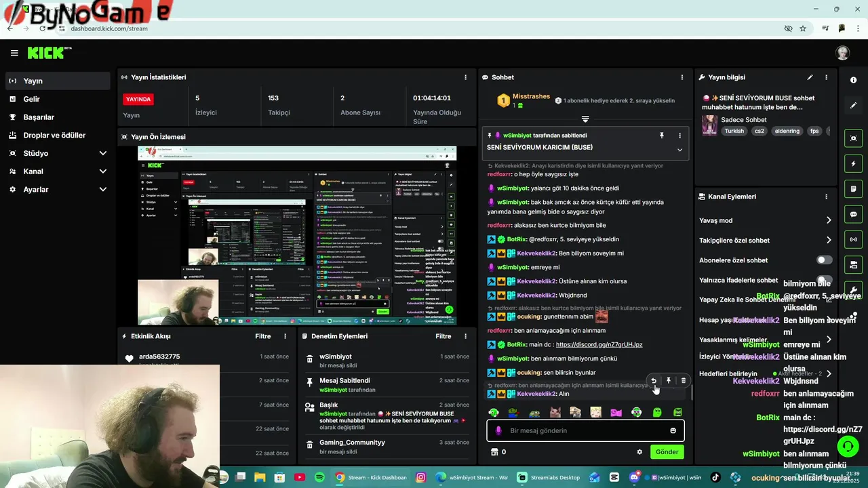Expand the Ayarlar sidebar section

tap(58, 190)
